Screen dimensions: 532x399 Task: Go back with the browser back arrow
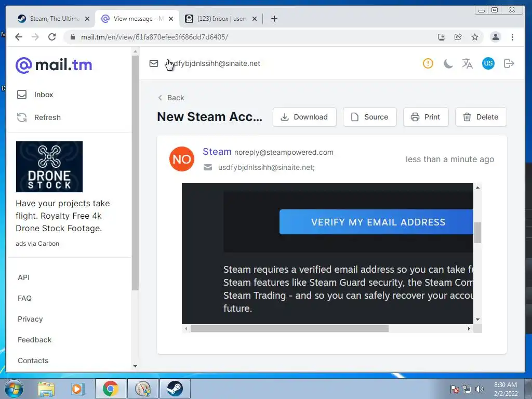[x=19, y=37]
